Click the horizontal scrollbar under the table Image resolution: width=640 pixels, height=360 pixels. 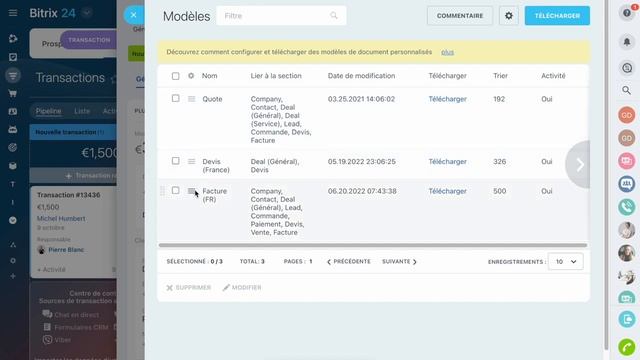pyautogui.click(x=373, y=245)
